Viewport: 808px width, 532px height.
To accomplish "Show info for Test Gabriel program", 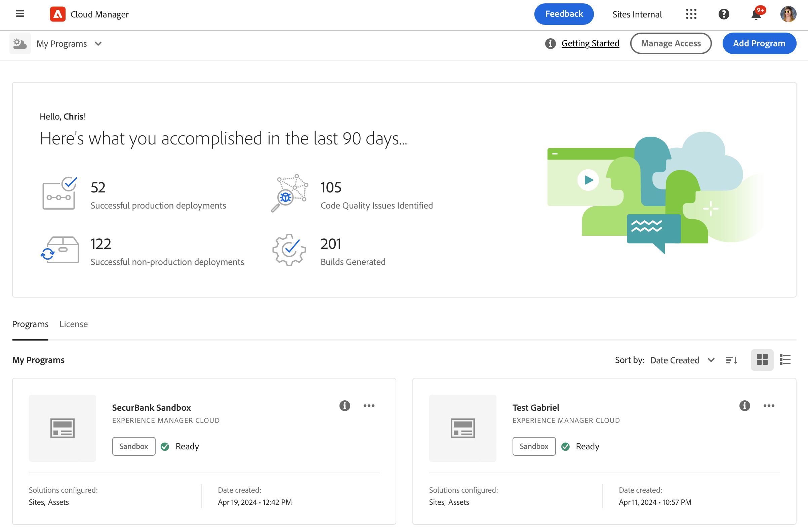I will 744,405.
